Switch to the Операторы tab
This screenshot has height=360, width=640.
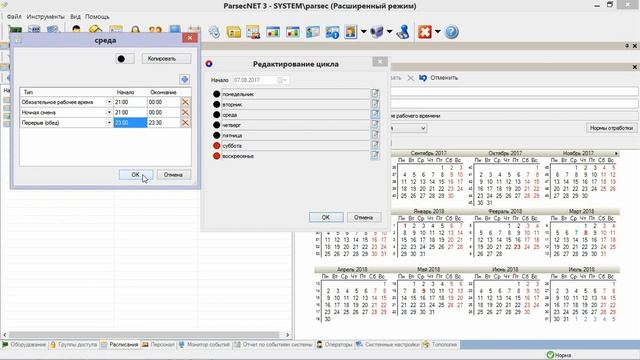click(x=335, y=344)
